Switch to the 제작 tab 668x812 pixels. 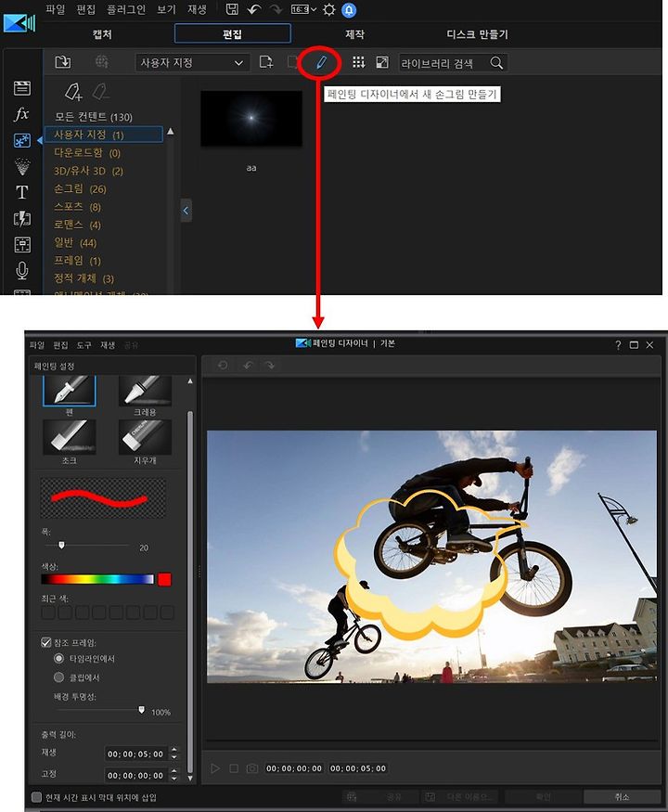pyautogui.click(x=355, y=34)
